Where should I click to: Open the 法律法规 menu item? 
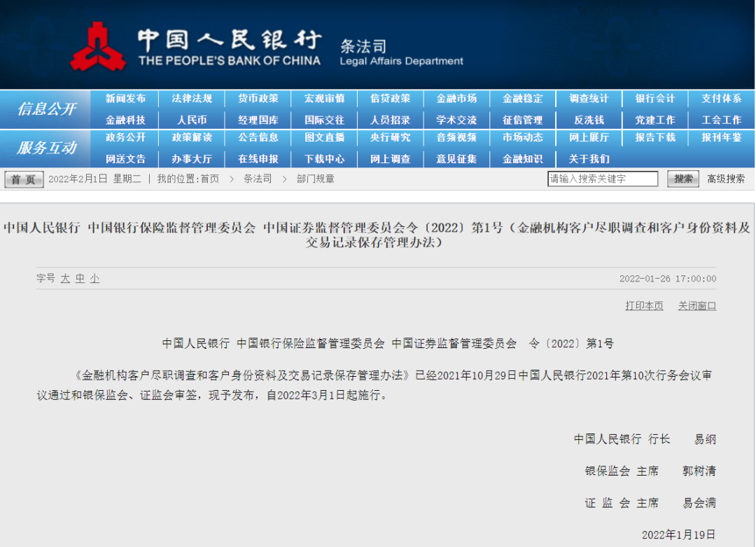click(191, 98)
